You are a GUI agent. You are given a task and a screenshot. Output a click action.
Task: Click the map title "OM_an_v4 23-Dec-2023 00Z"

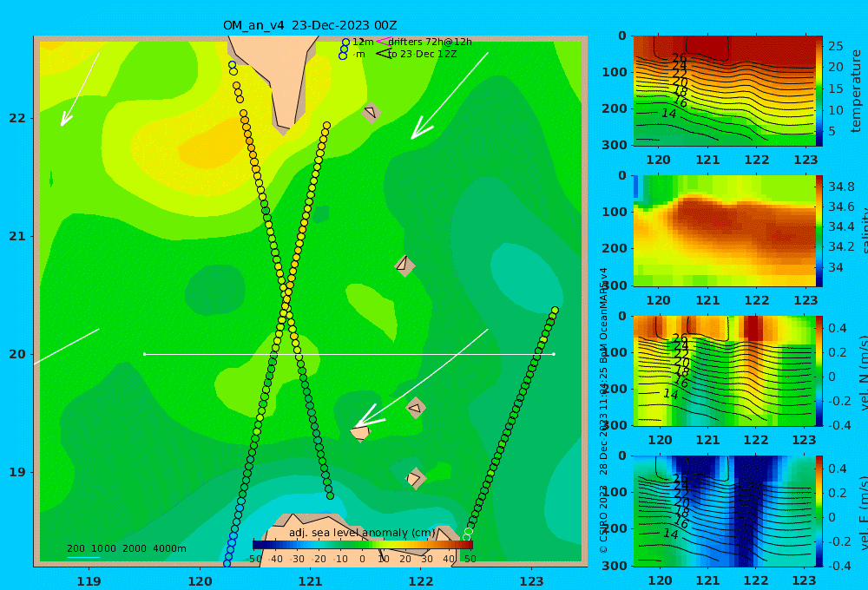click(x=310, y=25)
